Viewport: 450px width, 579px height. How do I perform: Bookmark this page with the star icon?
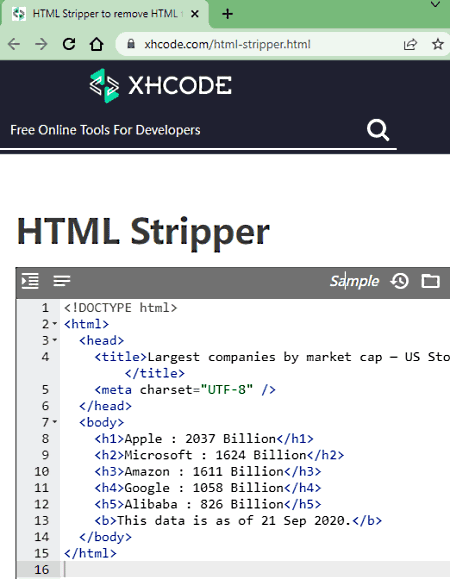pos(438,44)
